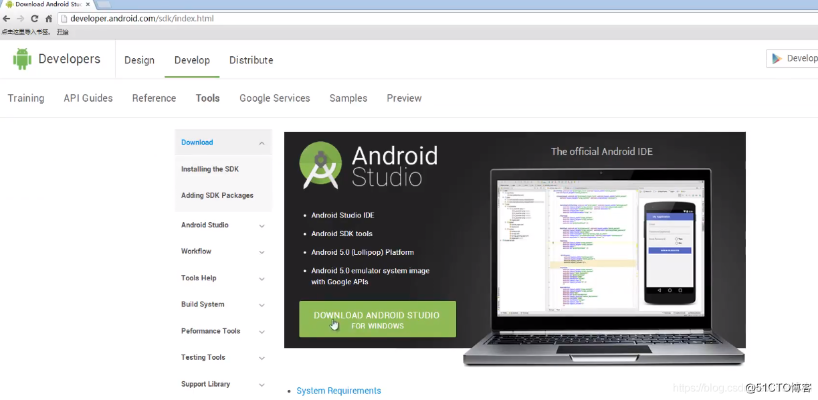Close the Download Android Studio browser tab

[88, 5]
